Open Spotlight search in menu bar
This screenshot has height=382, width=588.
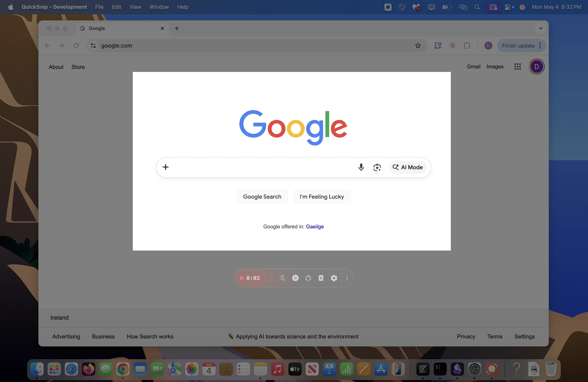point(477,7)
